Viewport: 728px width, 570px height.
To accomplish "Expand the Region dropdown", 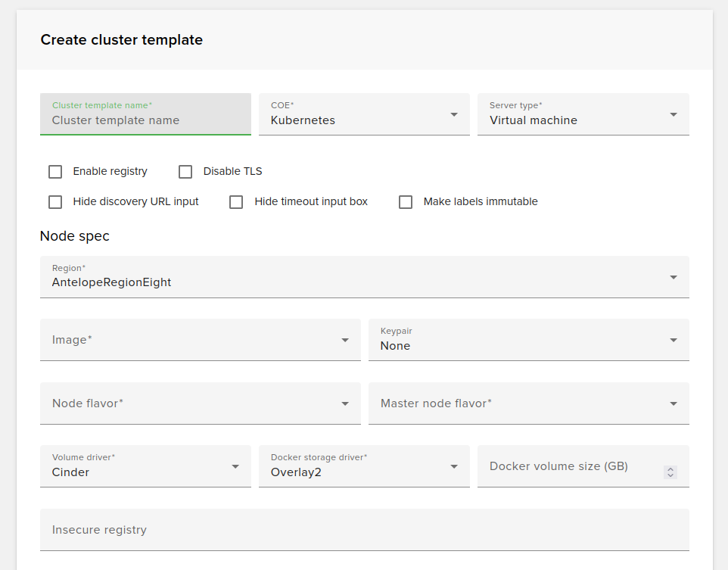I will (364, 277).
